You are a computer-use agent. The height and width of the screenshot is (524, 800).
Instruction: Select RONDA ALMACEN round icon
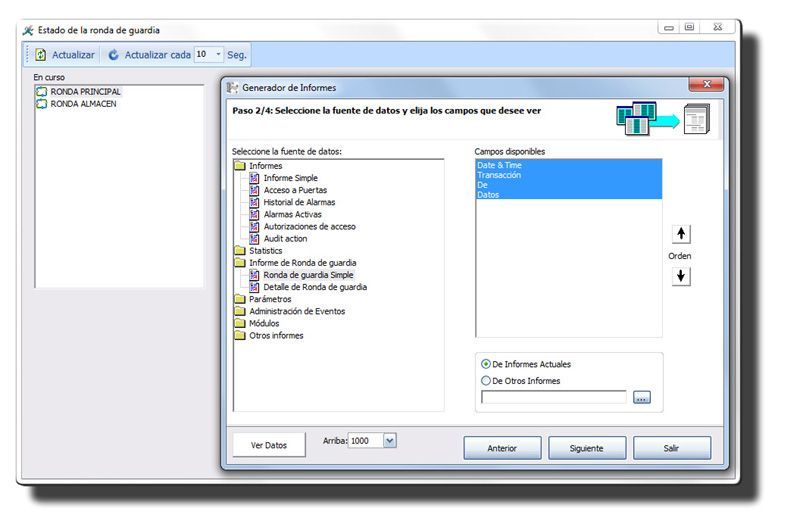(x=41, y=104)
